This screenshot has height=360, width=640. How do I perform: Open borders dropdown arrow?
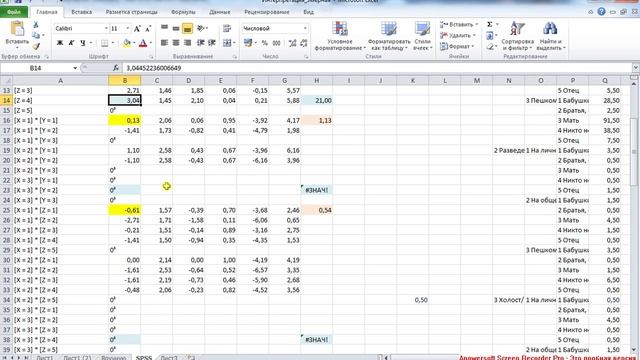pyautogui.click(x=113, y=42)
